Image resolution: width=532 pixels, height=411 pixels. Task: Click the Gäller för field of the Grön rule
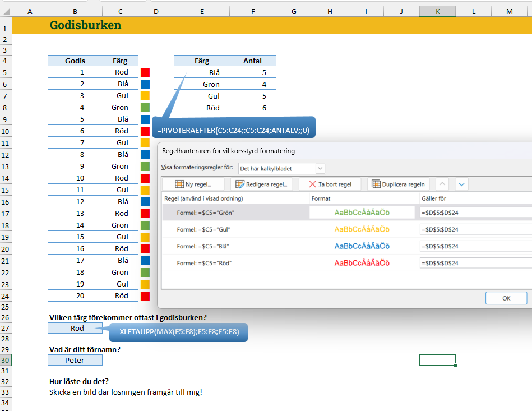[476, 213]
